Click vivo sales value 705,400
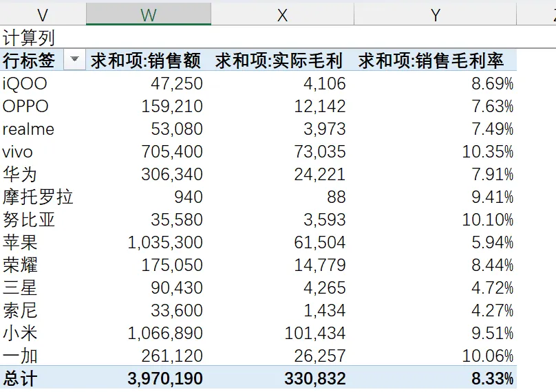This screenshot has height=392, width=556. [172, 152]
